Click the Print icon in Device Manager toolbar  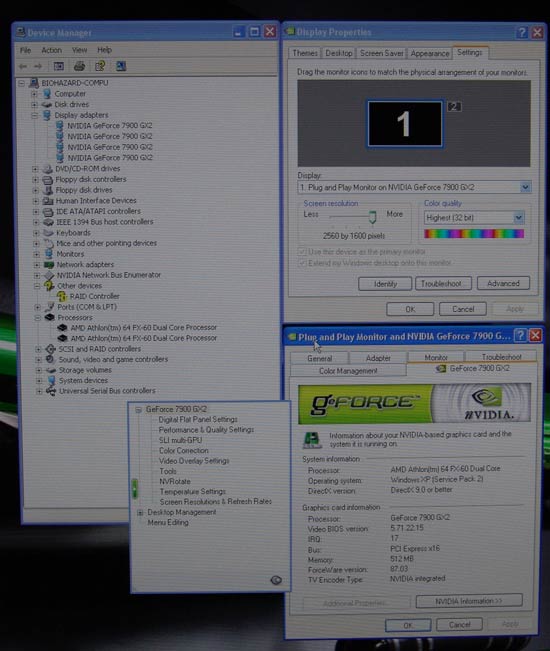(x=79, y=66)
